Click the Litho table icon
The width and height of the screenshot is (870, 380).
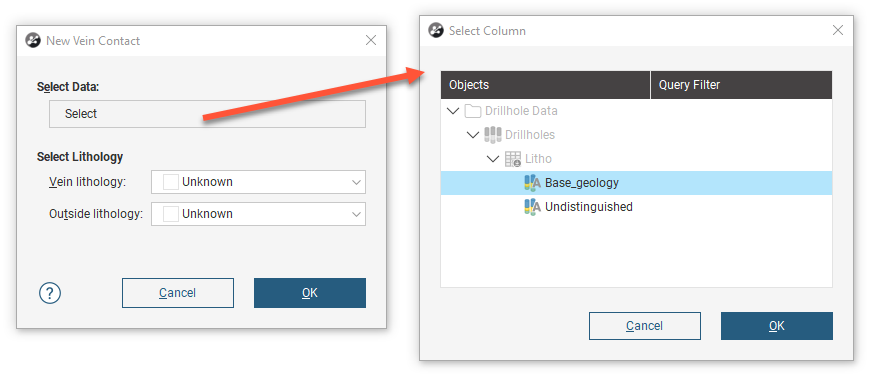tap(513, 159)
